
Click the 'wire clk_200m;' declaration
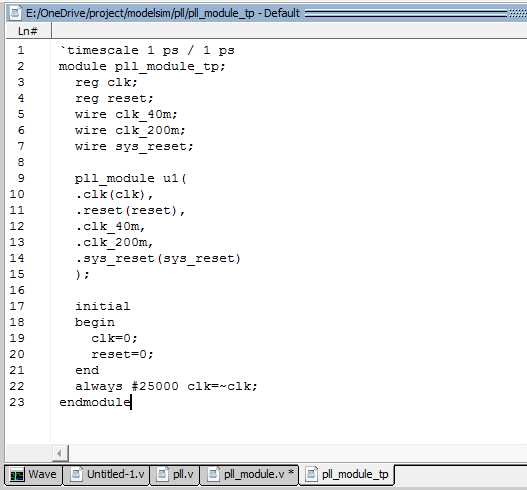pos(130,130)
